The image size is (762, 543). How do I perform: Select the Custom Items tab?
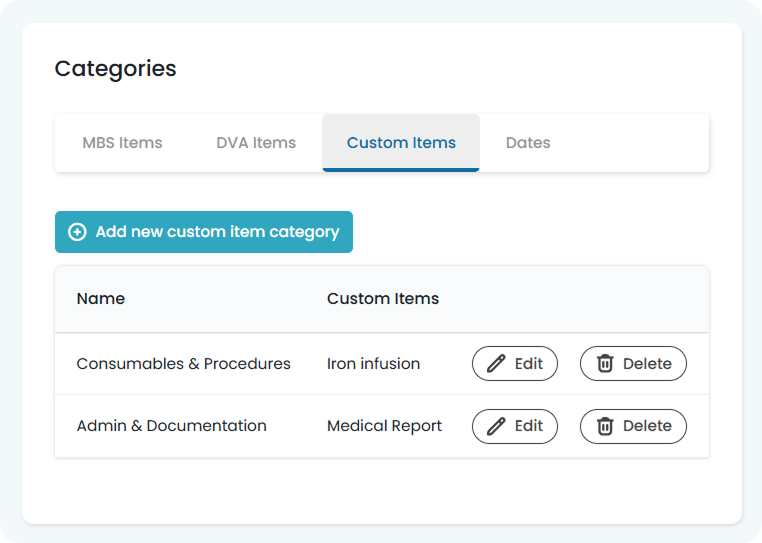[x=401, y=143]
